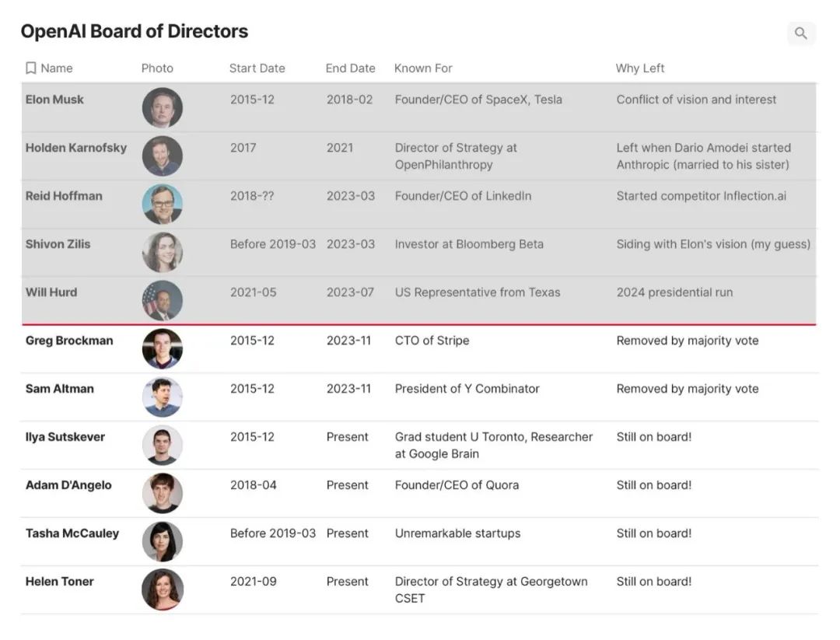Click the photo in the Reid Hoffman row
Viewport: 840px width, 640px height.
pos(163,205)
